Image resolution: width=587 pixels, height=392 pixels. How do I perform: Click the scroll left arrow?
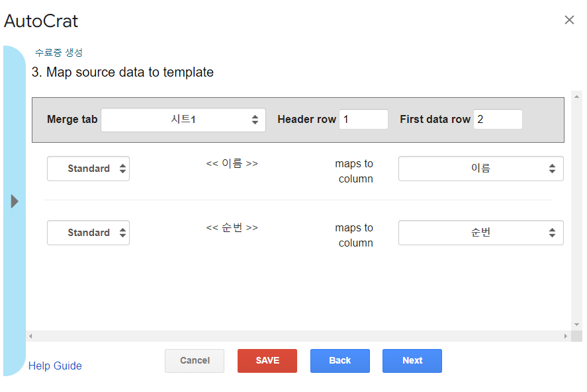click(30, 336)
